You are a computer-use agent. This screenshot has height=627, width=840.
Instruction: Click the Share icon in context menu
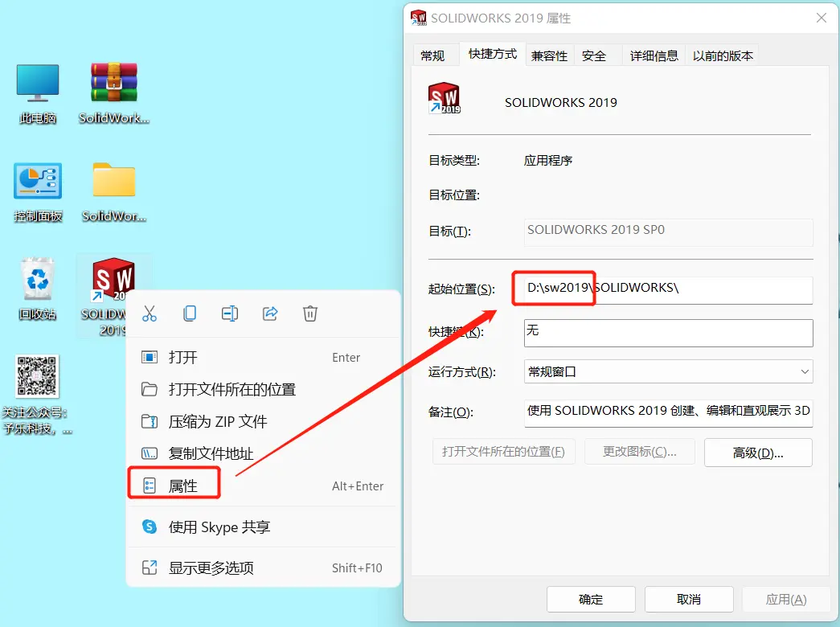270,313
